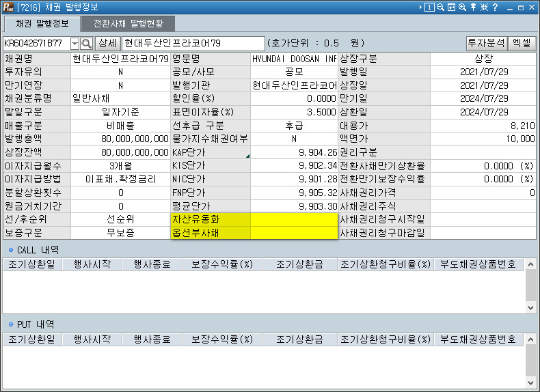Viewport: 540px width, 392px height.
Task: Click the bond name field 현대두산인프라코어79
Action: (x=193, y=43)
